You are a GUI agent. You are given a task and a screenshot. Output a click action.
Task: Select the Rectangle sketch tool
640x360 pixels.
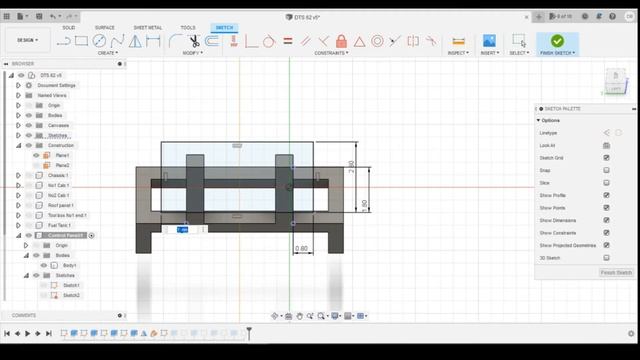pos(81,41)
